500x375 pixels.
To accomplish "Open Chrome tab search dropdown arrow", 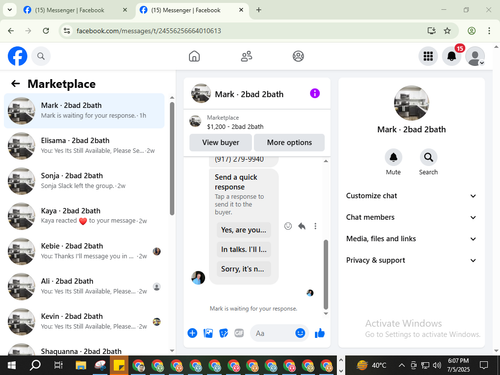I will pos(10,10).
